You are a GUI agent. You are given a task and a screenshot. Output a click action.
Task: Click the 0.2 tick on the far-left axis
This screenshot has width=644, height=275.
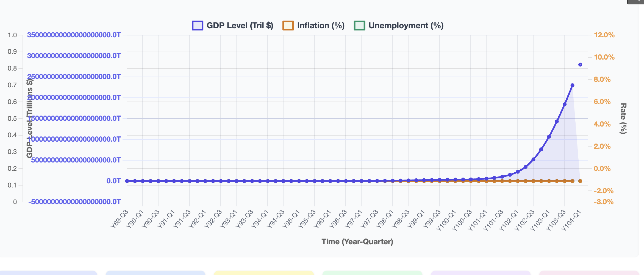pyautogui.click(x=12, y=169)
